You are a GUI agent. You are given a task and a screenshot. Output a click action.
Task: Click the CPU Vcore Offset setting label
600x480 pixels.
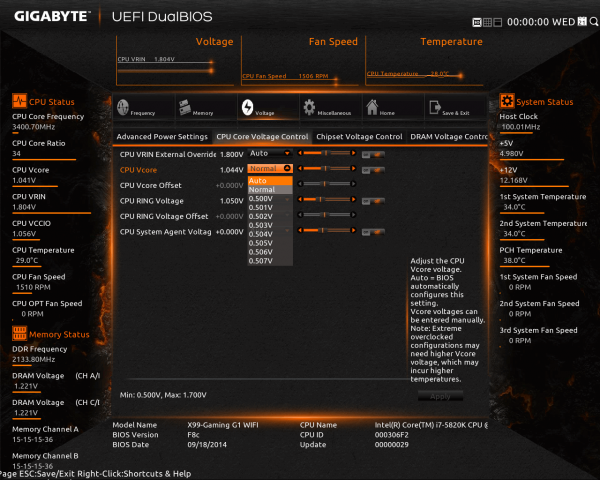[150, 185]
